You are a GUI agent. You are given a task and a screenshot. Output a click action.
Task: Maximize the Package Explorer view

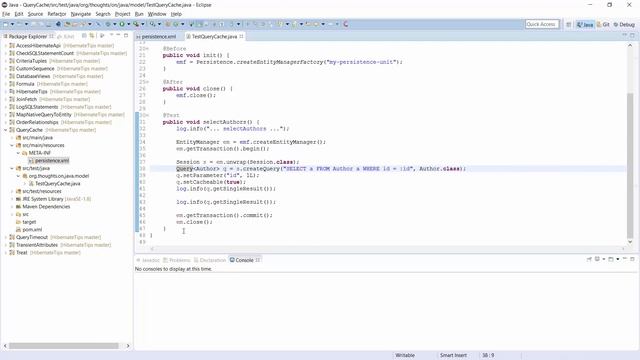coord(126,36)
